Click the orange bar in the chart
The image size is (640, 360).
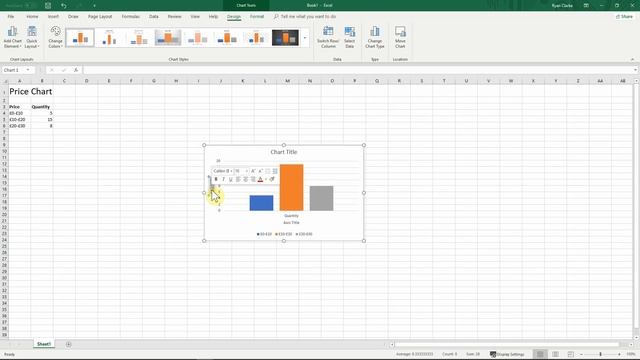[x=291, y=187]
